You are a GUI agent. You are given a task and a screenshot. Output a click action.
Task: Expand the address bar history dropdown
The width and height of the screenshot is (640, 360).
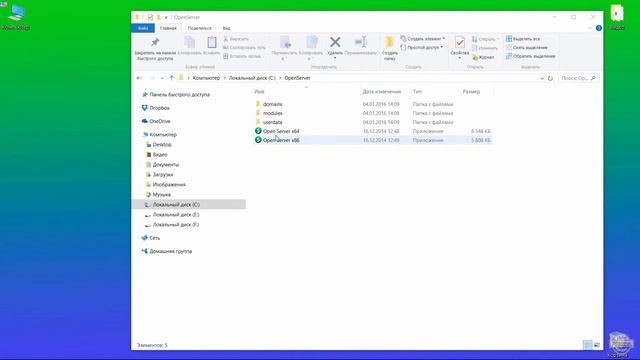542,78
